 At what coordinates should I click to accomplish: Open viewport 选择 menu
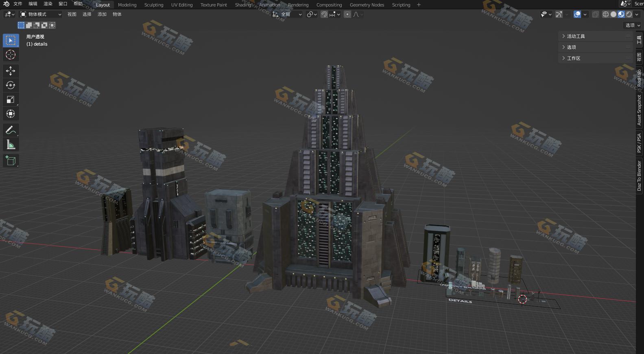[87, 14]
